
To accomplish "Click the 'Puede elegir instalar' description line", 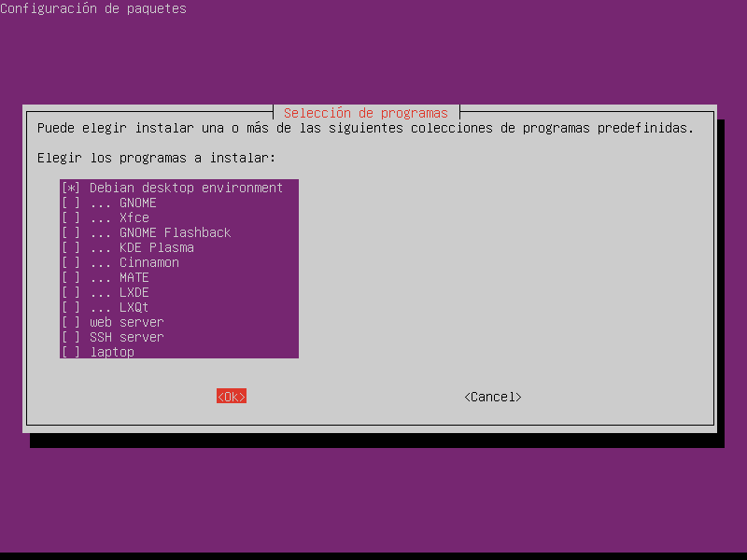I will 365,128.
